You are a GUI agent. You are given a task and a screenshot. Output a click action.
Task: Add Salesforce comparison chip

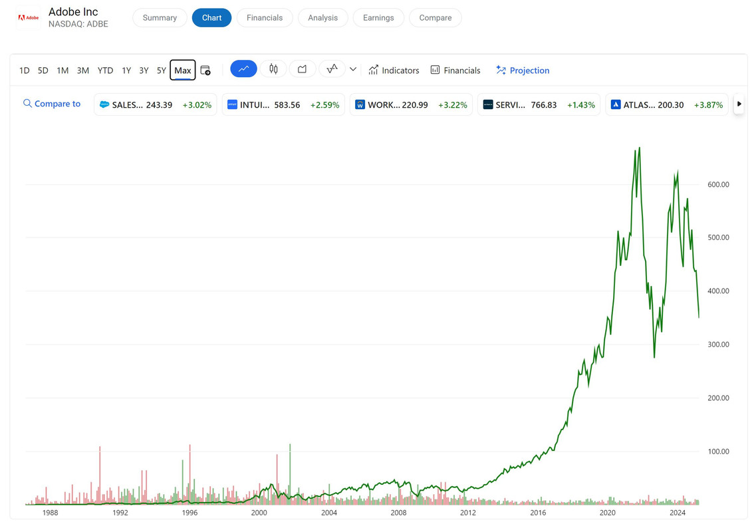155,104
